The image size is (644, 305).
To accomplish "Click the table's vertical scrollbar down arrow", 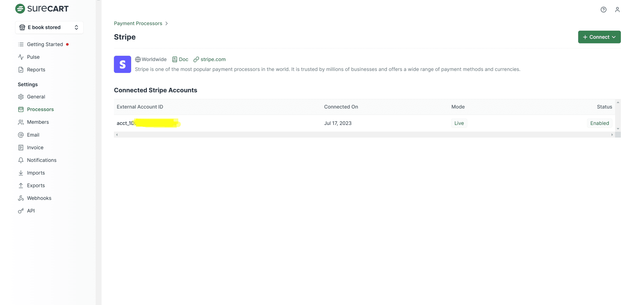I will tap(618, 129).
